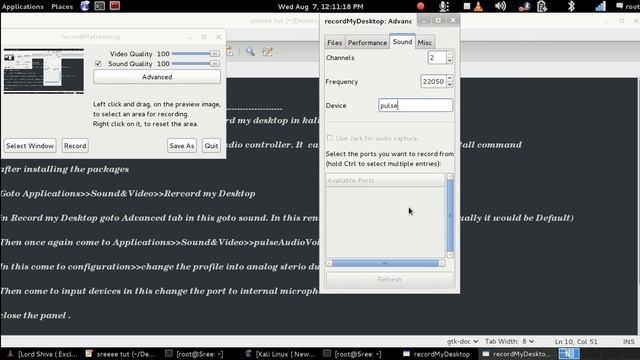Click the find-and-replace icon in editor toolbar
Screen dimensions: 640x360
pyautogui.click(x=267, y=52)
